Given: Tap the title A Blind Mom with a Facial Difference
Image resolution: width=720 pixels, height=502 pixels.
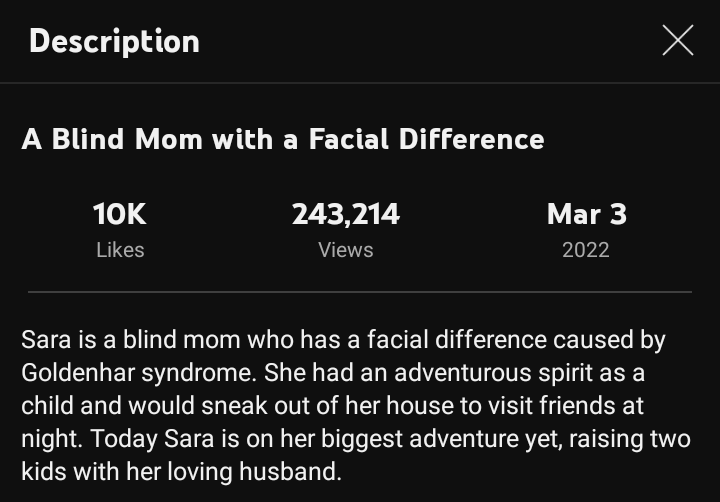Looking at the screenshot, I should pyautogui.click(x=282, y=139).
